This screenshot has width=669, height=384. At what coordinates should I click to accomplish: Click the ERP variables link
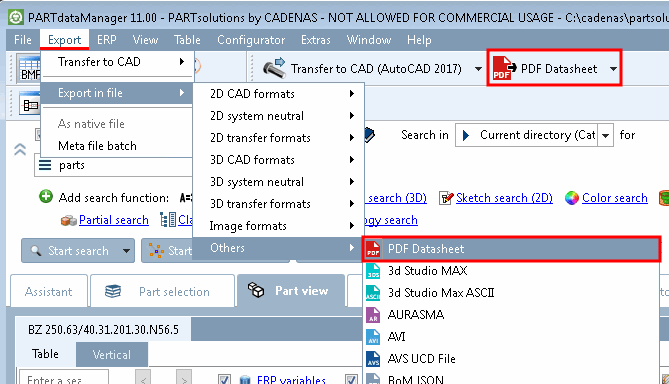pos(291,380)
